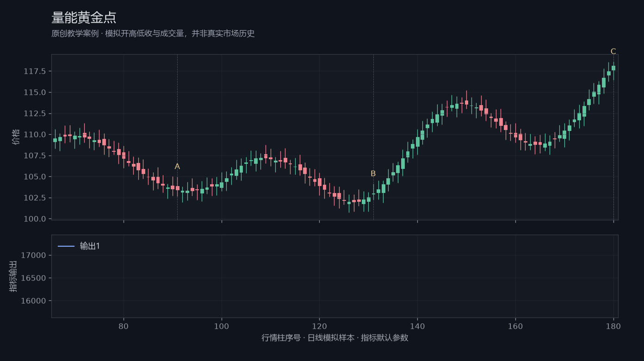Click marker label A on the price chart
644x361 pixels.
click(x=177, y=167)
